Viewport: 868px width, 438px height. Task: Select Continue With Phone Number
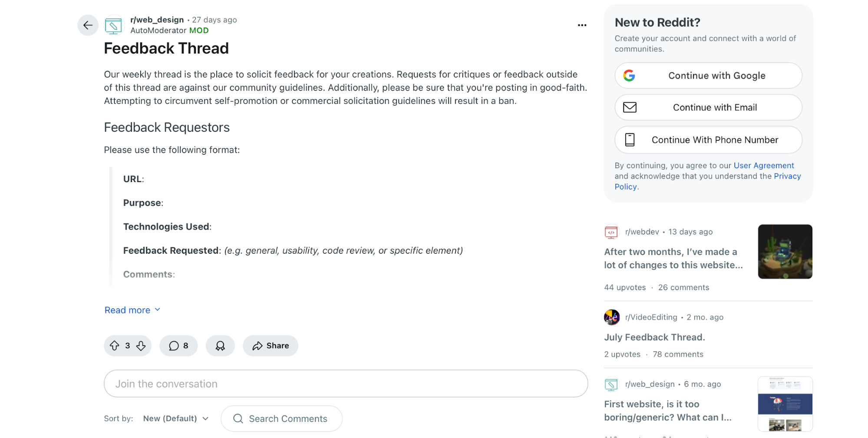[x=708, y=140]
